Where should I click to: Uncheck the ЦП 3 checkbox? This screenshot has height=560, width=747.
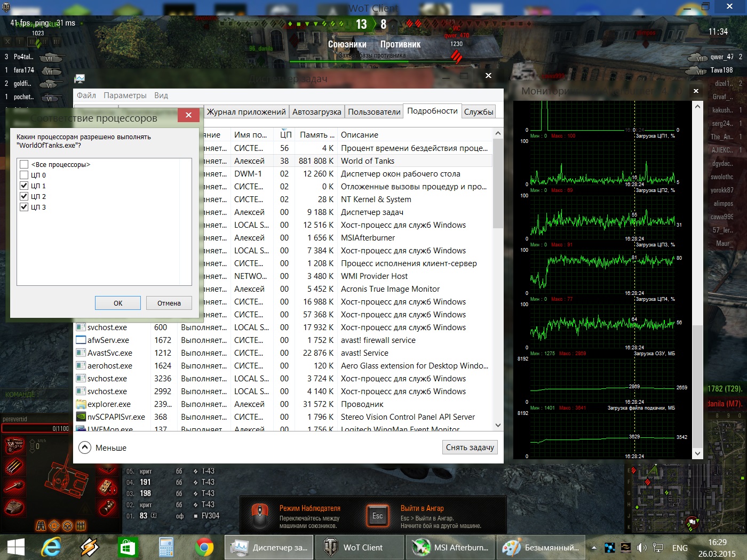(24, 207)
